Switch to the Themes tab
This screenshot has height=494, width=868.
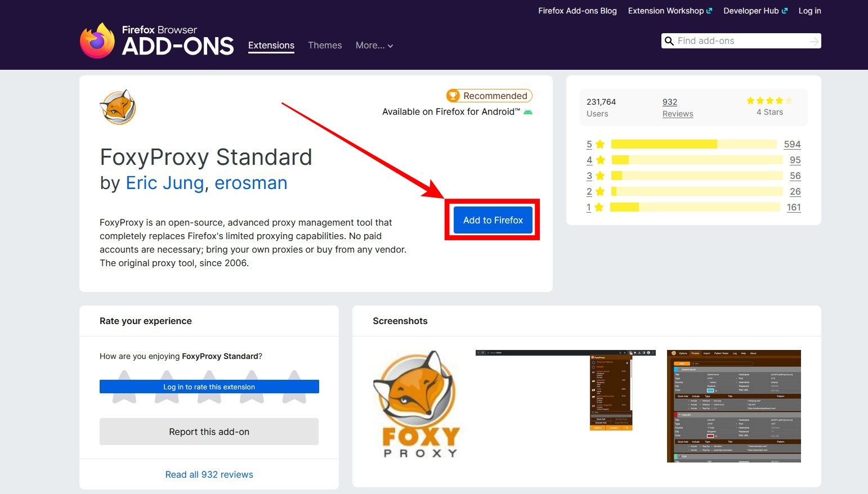[x=325, y=45]
